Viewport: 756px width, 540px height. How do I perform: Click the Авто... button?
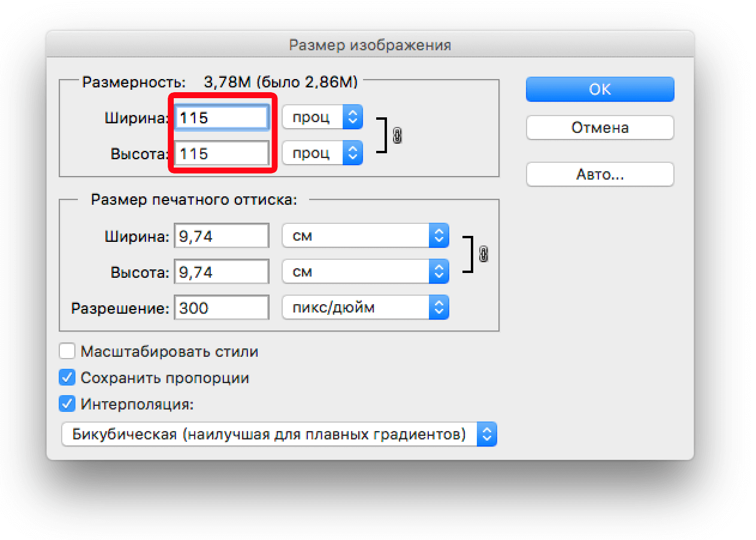600,175
